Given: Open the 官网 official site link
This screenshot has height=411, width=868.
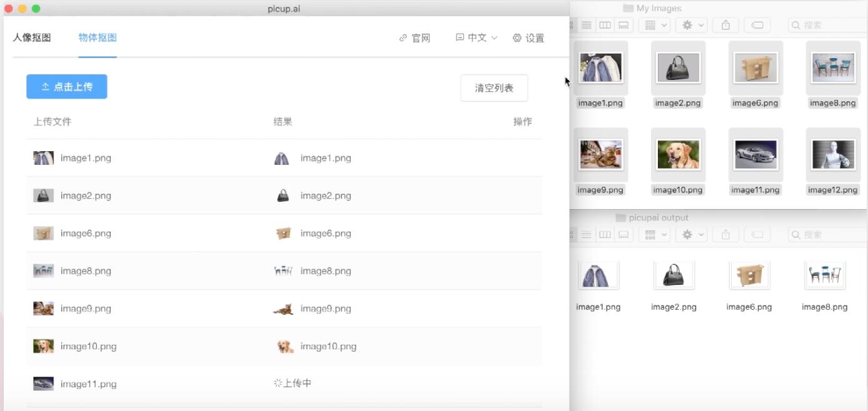Looking at the screenshot, I should coord(415,38).
